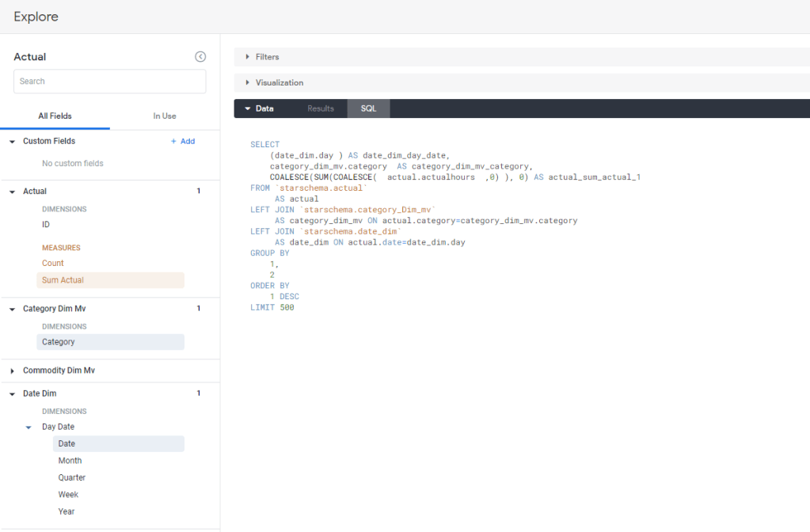Collapse the Actual view group
810x532 pixels.
pyautogui.click(x=13, y=192)
